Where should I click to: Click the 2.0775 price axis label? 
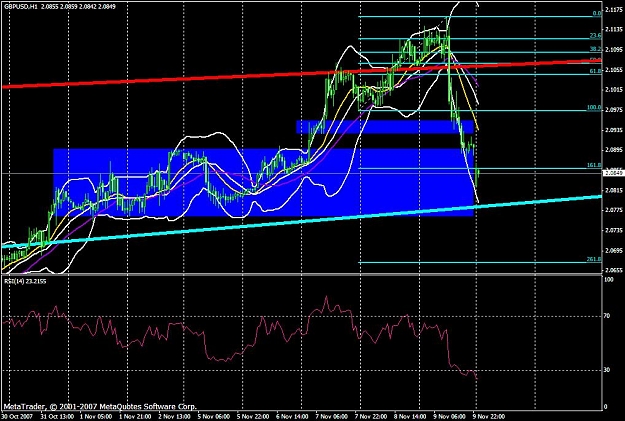612,210
